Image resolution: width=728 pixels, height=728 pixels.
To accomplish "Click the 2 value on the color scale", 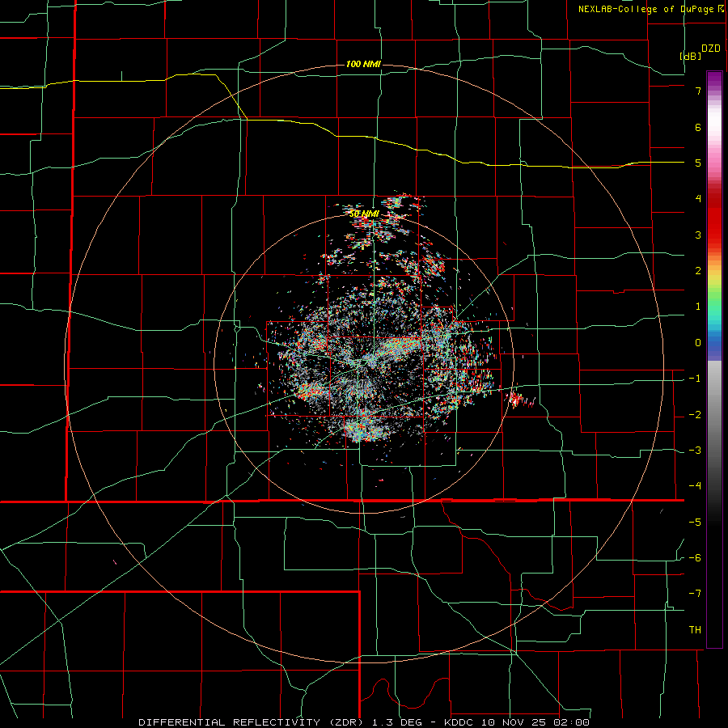I will [698, 271].
